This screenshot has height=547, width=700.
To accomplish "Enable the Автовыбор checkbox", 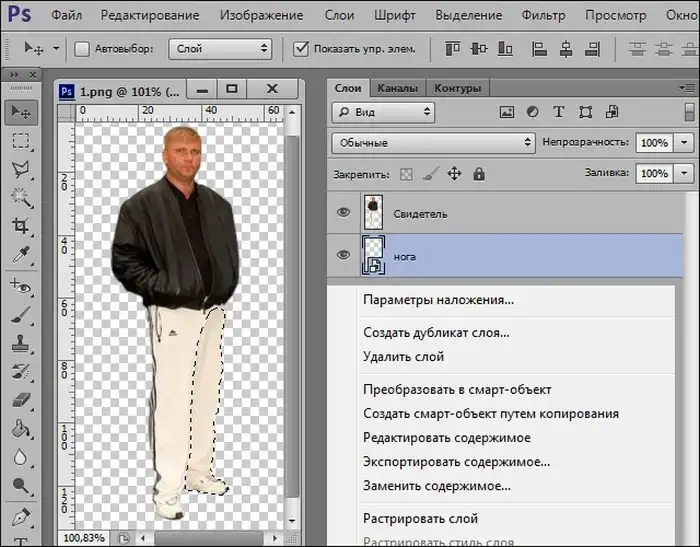I will pos(82,49).
